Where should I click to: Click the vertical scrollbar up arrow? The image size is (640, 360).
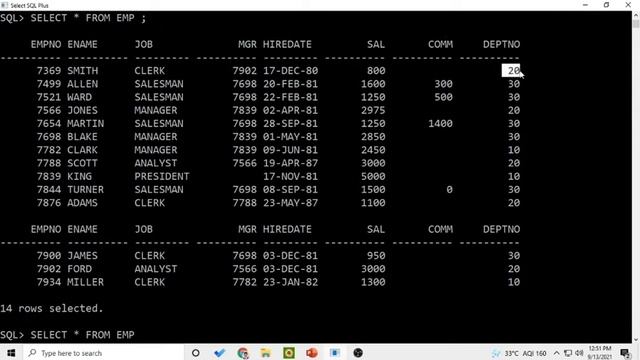(x=636, y=15)
